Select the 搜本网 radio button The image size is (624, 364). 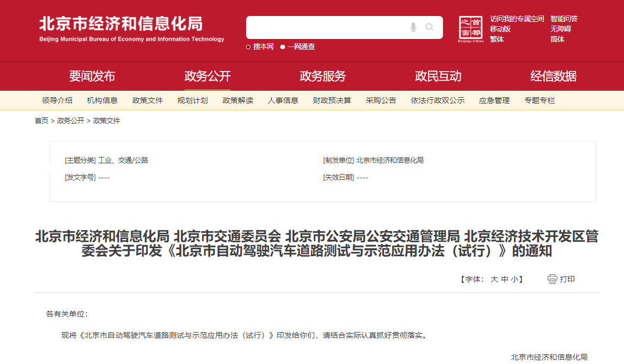click(249, 47)
